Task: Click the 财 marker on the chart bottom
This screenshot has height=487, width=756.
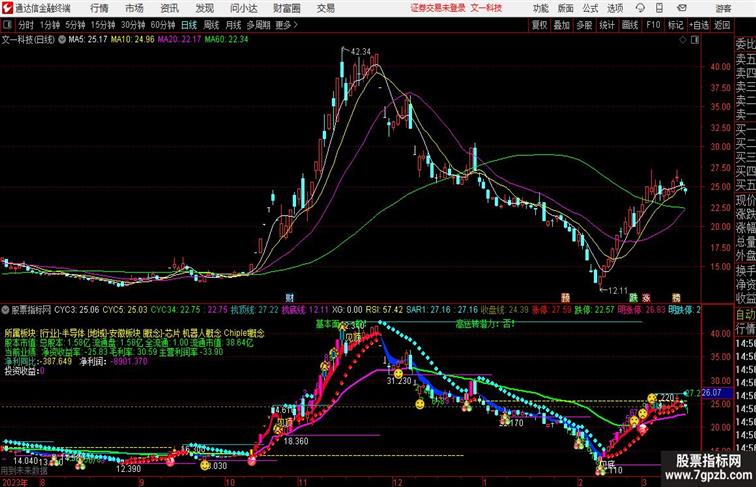Action: click(289, 298)
